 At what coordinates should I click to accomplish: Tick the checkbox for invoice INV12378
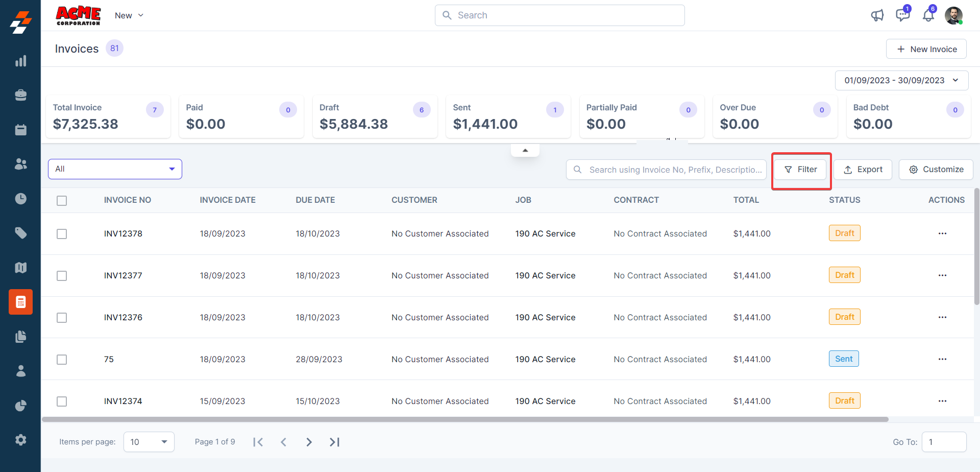tap(62, 234)
